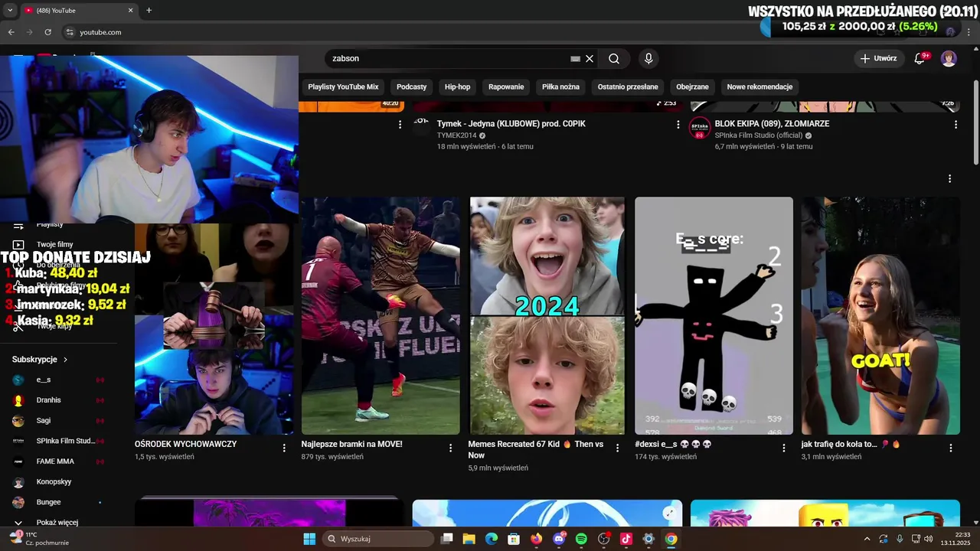
Task: Launch Microsoft Edge from the taskbar
Action: point(492,539)
